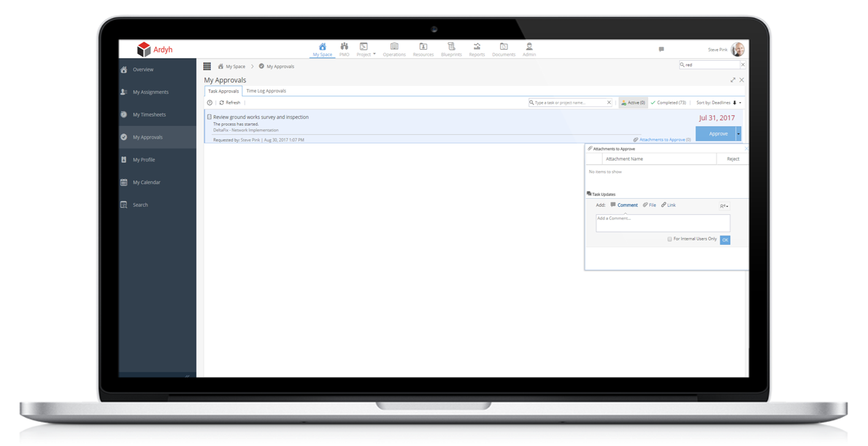Open the Admin module
Viewport: 868px width, 446px height.
click(x=529, y=50)
